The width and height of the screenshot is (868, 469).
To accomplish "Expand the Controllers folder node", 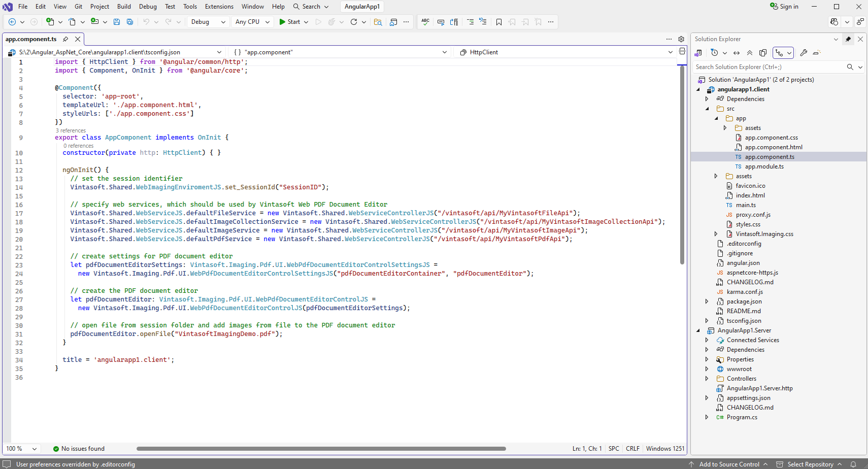I will pyautogui.click(x=707, y=379).
